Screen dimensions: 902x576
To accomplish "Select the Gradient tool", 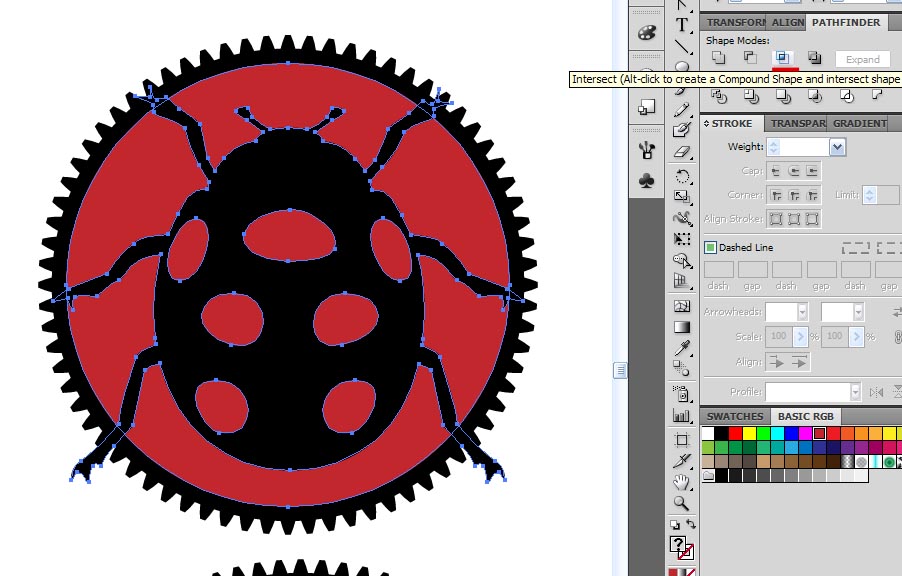I will [x=682, y=327].
